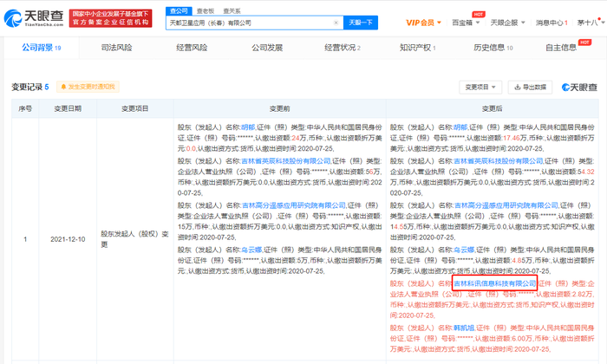
Task: Click the red official credit agency banner
Action: click(x=111, y=18)
